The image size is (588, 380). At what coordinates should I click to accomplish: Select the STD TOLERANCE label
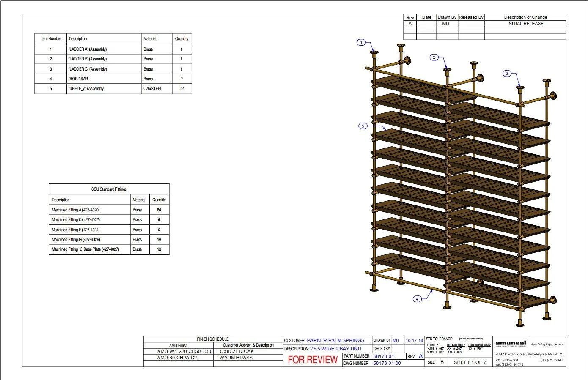[x=440, y=339]
